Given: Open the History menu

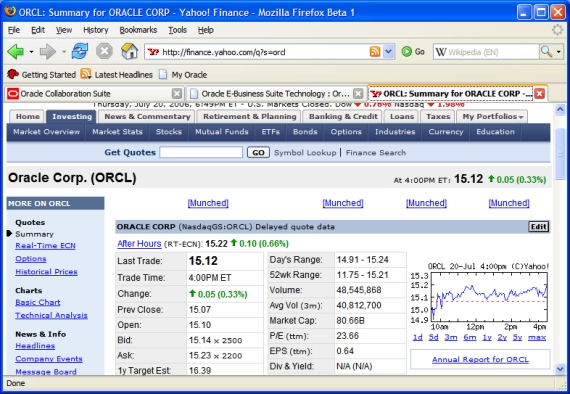Looking at the screenshot, I should 96,30.
